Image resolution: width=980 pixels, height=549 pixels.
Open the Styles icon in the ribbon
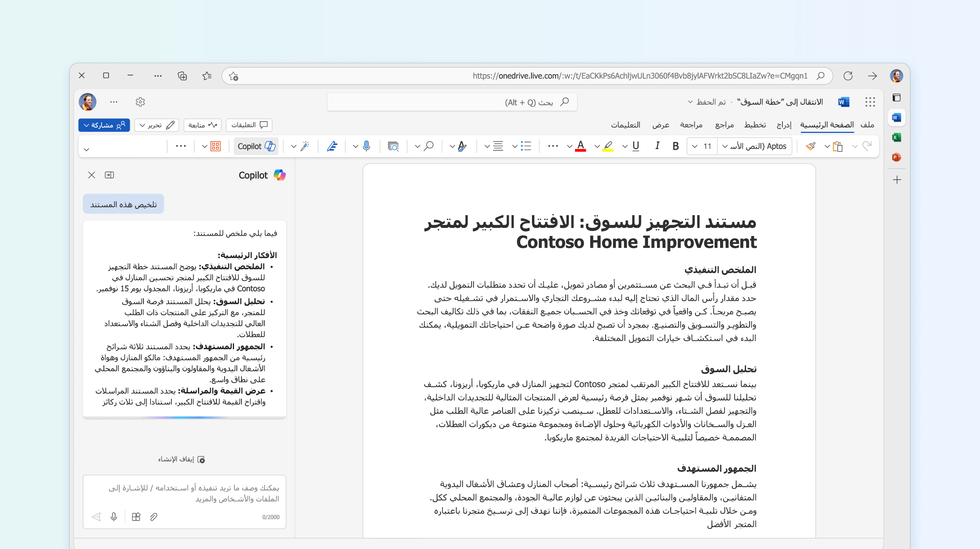point(462,146)
